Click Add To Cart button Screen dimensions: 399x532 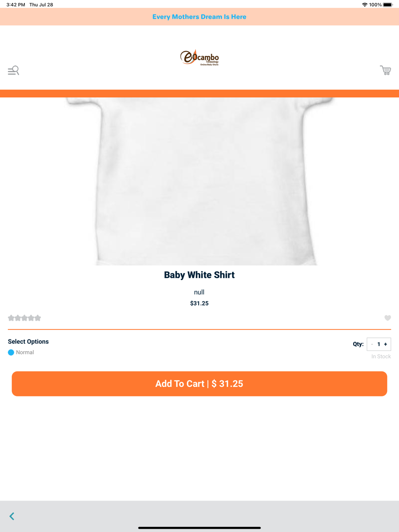point(199,384)
